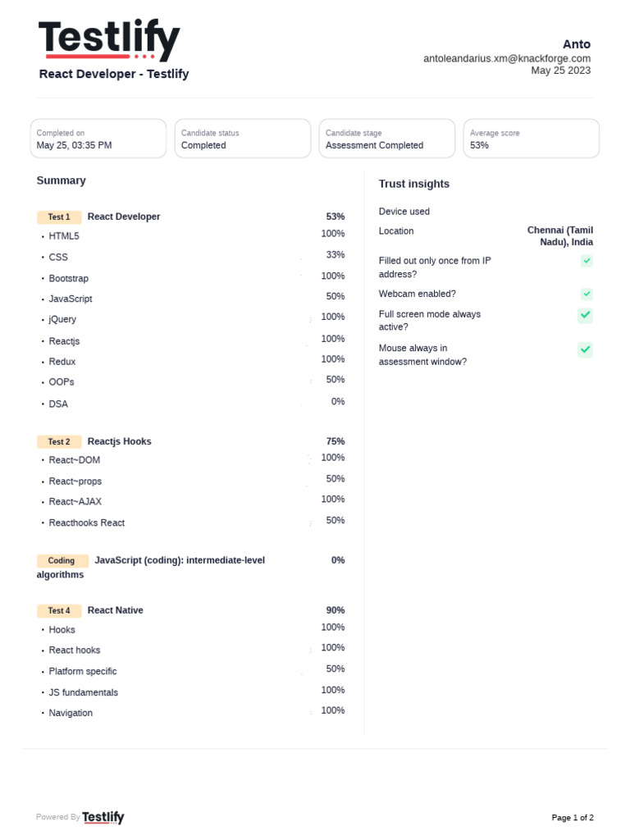Screen dimensions: 630x840
Task: Click the React Native test heading
Action: pos(116,610)
